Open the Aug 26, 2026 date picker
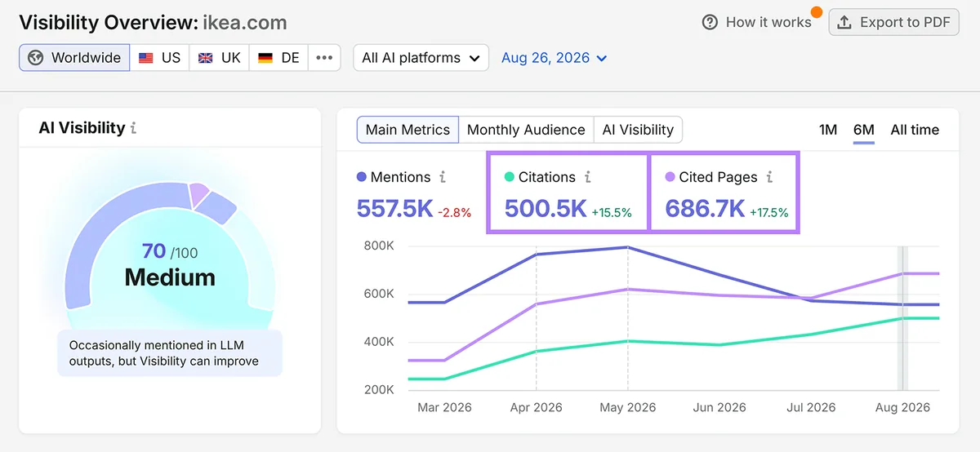The height and width of the screenshot is (452, 980). click(555, 58)
